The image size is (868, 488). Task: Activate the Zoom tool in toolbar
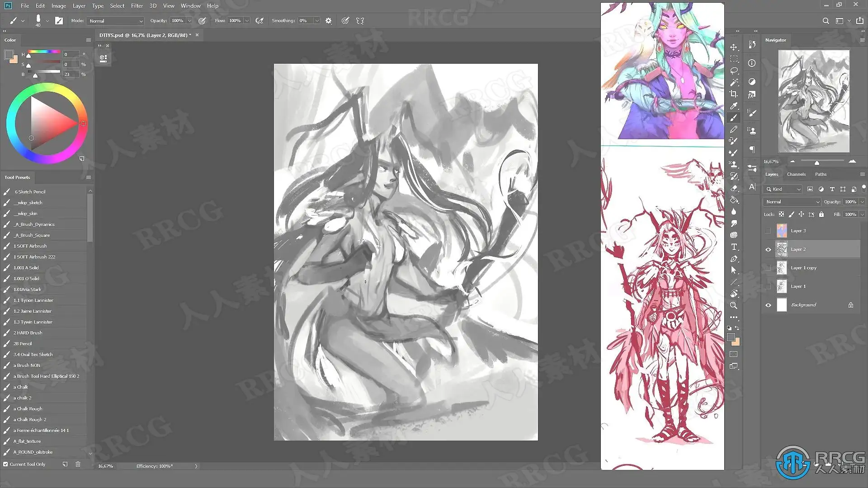pos(734,305)
